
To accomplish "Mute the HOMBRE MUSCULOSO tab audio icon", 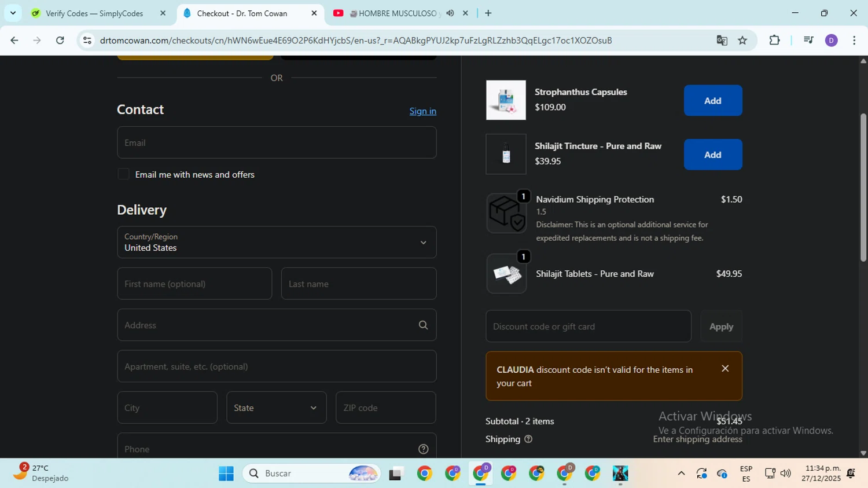I will (x=450, y=13).
